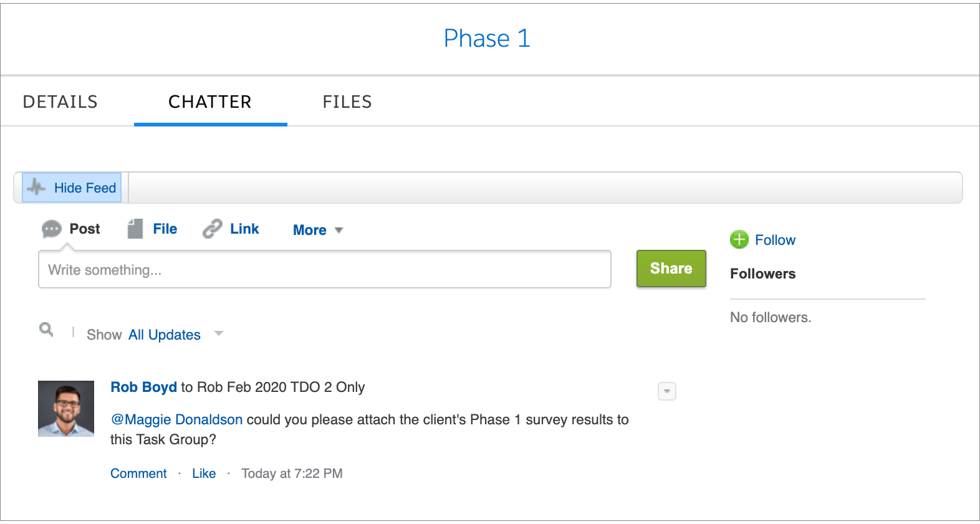This screenshot has height=524, width=980.
Task: Open the post actions dropdown arrow
Action: click(x=667, y=391)
